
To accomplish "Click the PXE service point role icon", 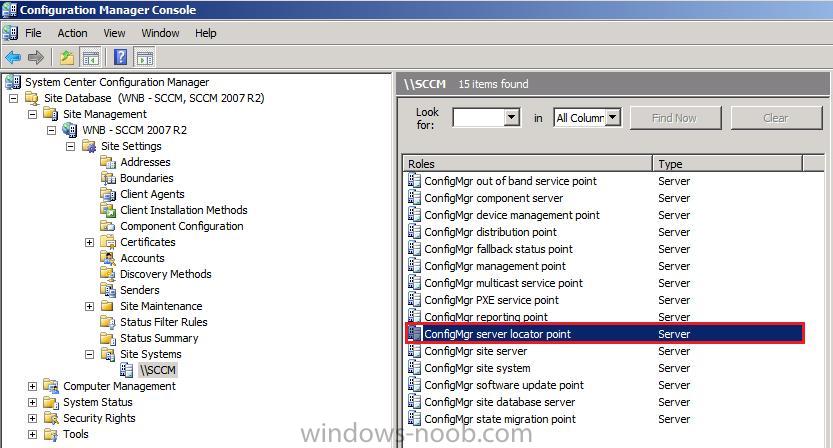I will coord(414,300).
